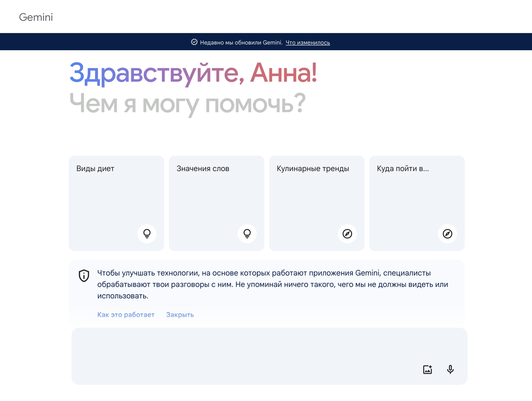Click the 'Недавно мы обновили Gemini.' banner text
The width and height of the screenshot is (532, 401).
coord(241,43)
